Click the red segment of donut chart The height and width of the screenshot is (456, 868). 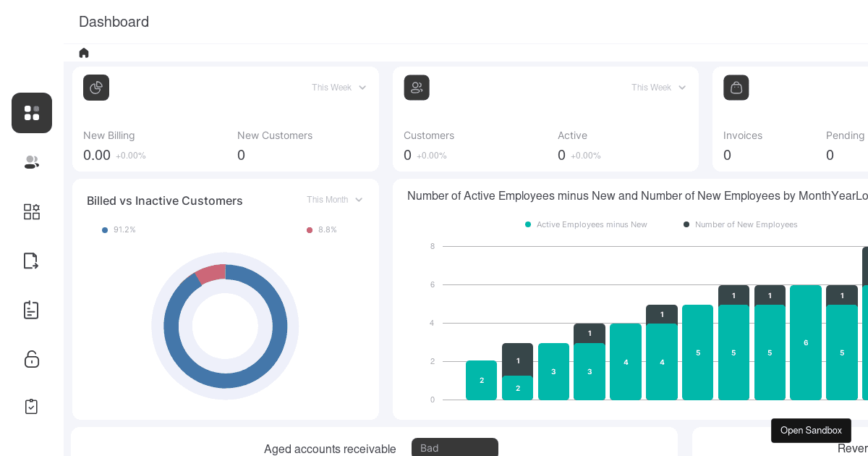(211, 274)
